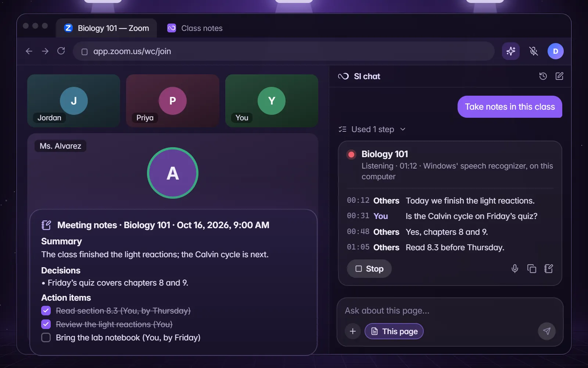Click transcript line 'Is the Calvin cycle on Friday's quiz?'
Viewport: 588px width, 368px height.
point(472,216)
